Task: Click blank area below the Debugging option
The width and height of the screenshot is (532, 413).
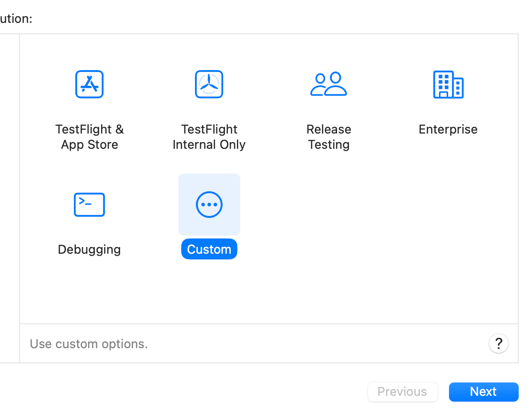Action: (89, 291)
